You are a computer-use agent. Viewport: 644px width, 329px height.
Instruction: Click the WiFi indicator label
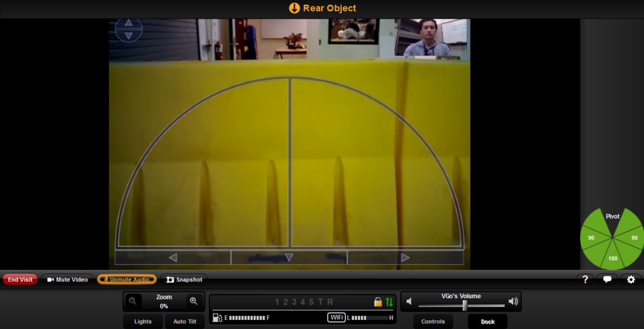pos(337,318)
